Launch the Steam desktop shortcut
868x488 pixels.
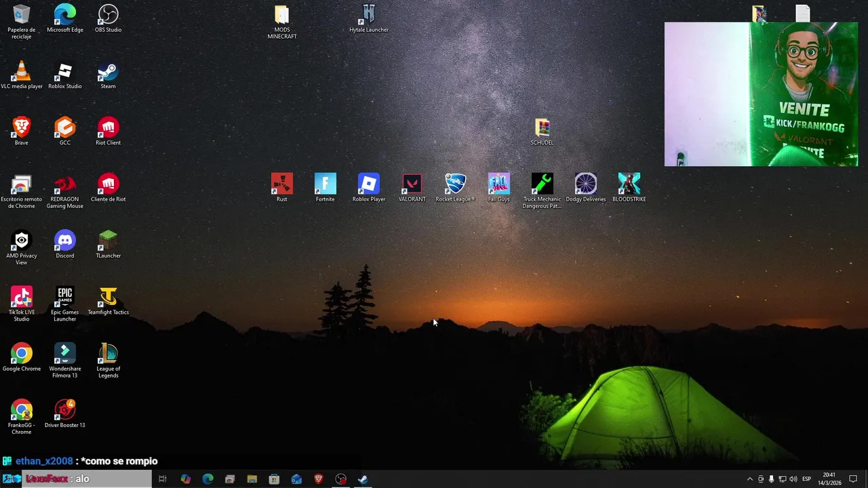[x=108, y=75]
